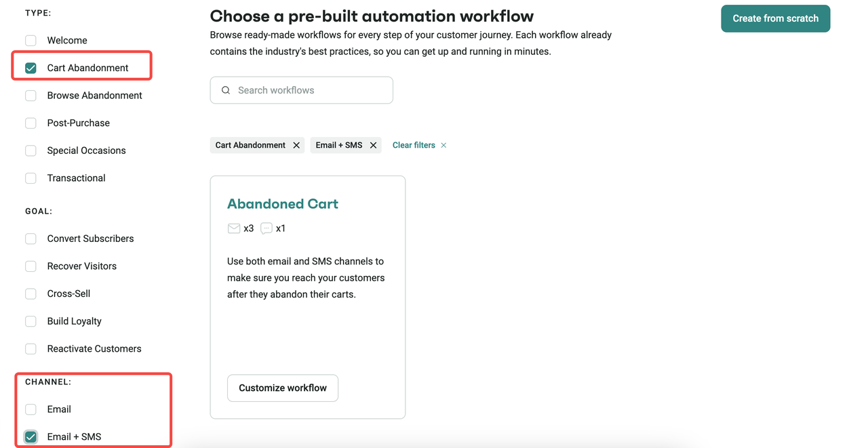Remove the Email + SMS filter chip

point(373,145)
